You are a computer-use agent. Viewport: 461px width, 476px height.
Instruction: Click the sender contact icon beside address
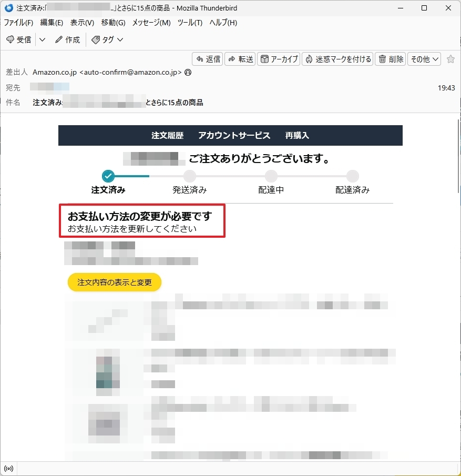(188, 72)
